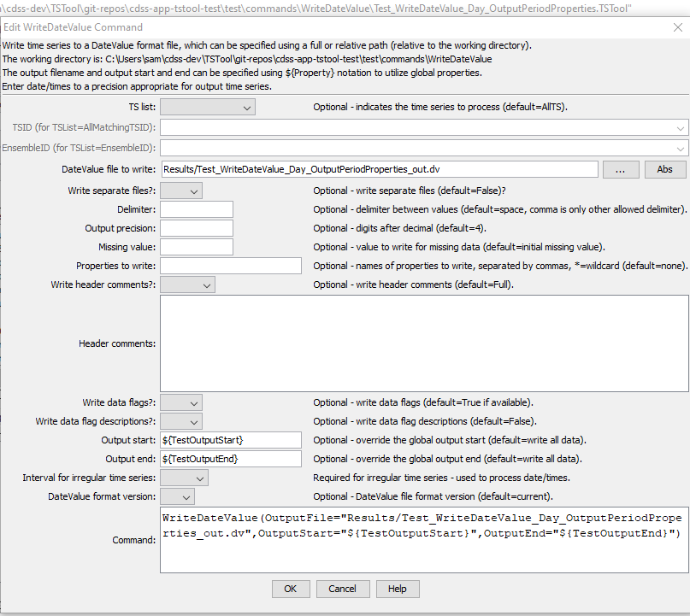690x616 pixels.
Task: Click the DateValue file to write field
Action: (x=380, y=169)
